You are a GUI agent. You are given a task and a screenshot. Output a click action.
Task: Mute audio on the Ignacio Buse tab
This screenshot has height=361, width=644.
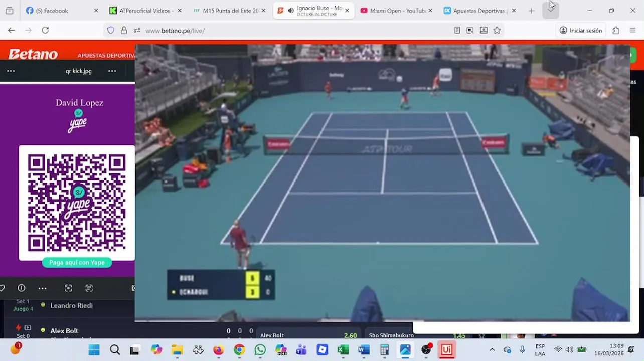291,11
